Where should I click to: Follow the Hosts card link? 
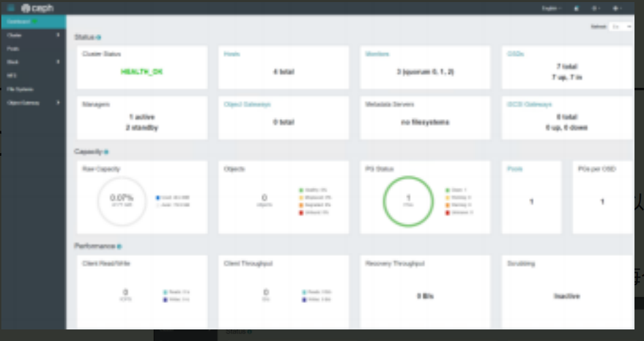(232, 54)
